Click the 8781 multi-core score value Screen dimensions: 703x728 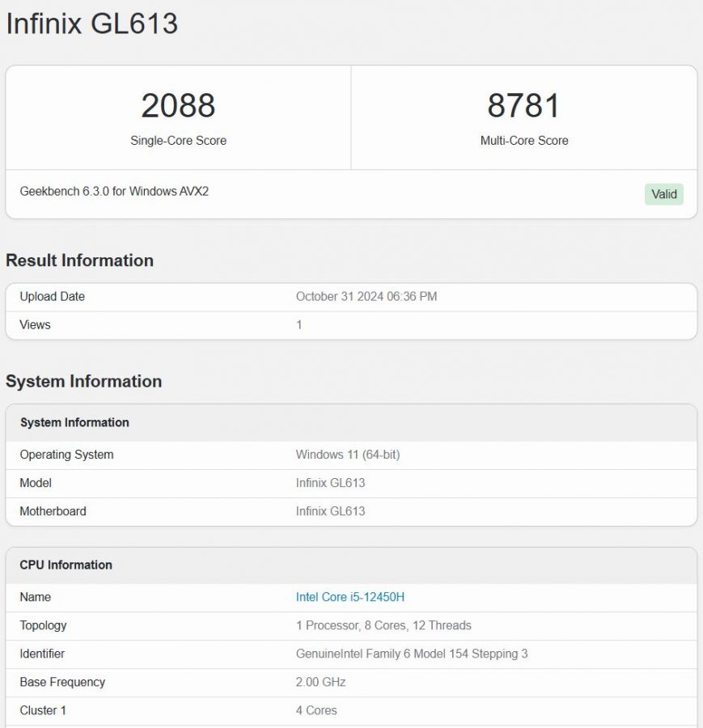coord(523,105)
